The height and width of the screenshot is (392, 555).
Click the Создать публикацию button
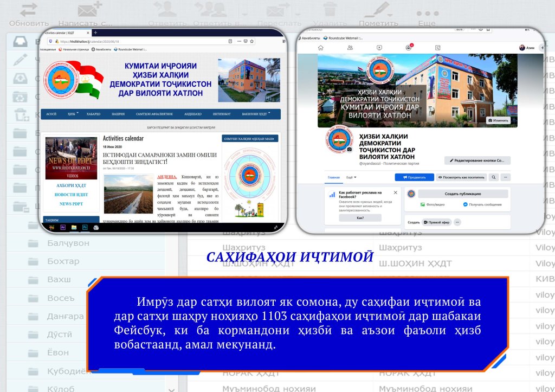coord(462,194)
